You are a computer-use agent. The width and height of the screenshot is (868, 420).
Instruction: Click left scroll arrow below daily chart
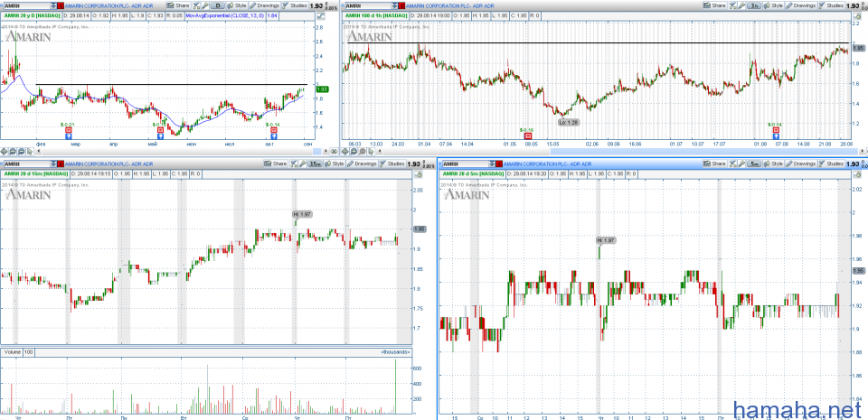pyautogui.click(x=39, y=152)
